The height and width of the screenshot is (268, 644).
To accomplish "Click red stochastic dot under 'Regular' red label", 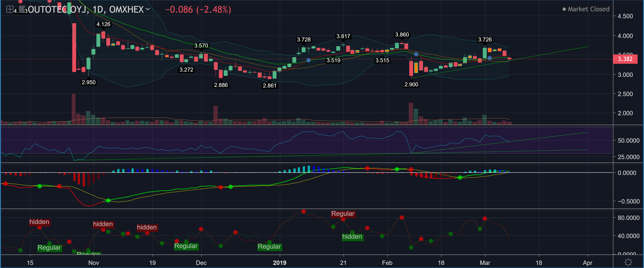I will tap(343, 219).
